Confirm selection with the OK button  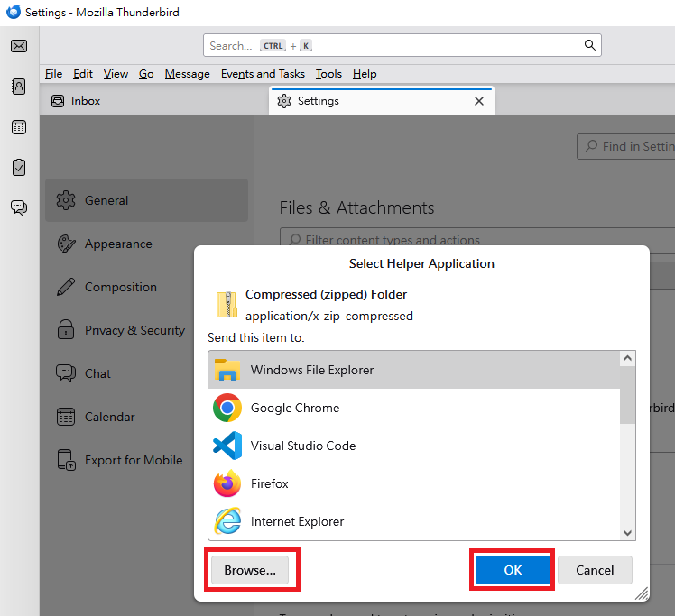513,570
